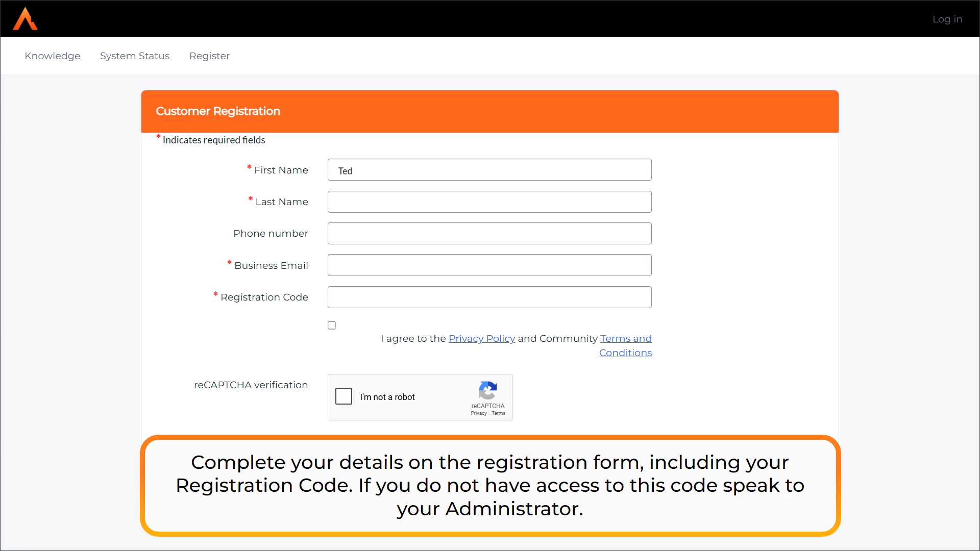
Task: Tick the "I'm not a robot" checkbox
Action: point(344,396)
